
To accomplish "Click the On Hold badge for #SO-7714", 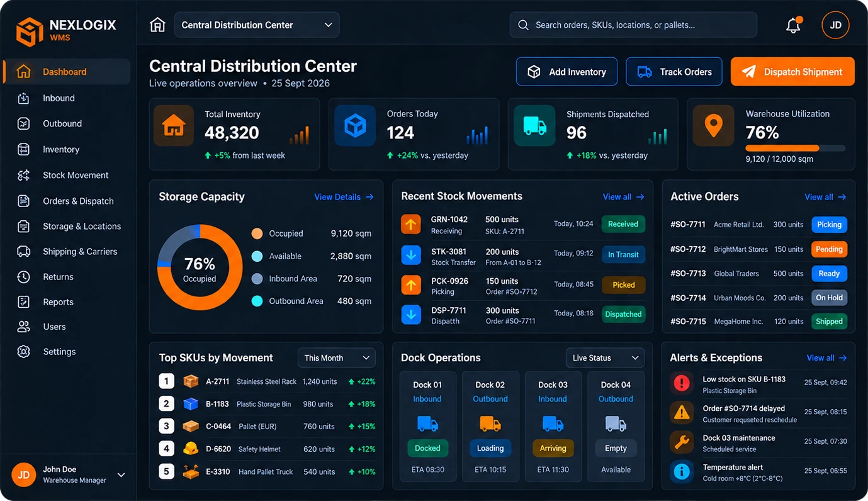I will [x=829, y=298].
